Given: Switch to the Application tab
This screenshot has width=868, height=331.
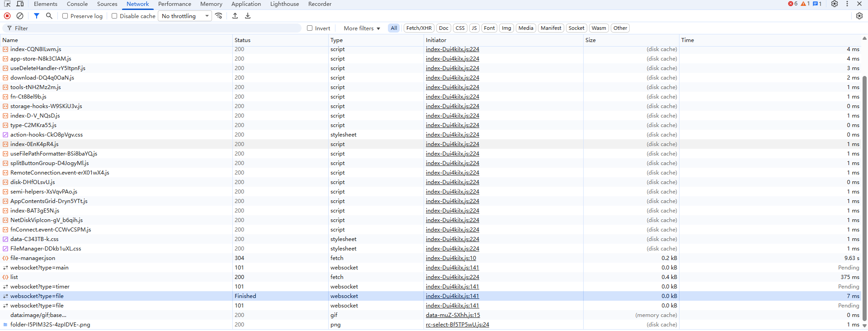Looking at the screenshot, I should [246, 4].
